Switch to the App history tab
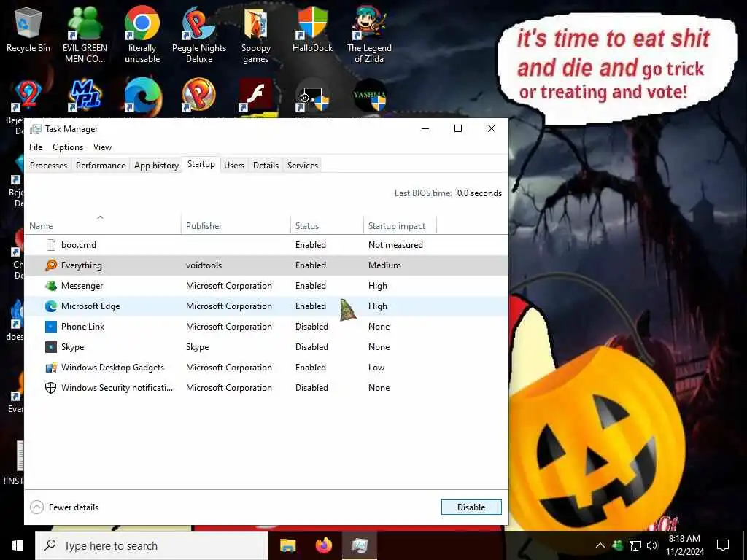 [x=156, y=166]
